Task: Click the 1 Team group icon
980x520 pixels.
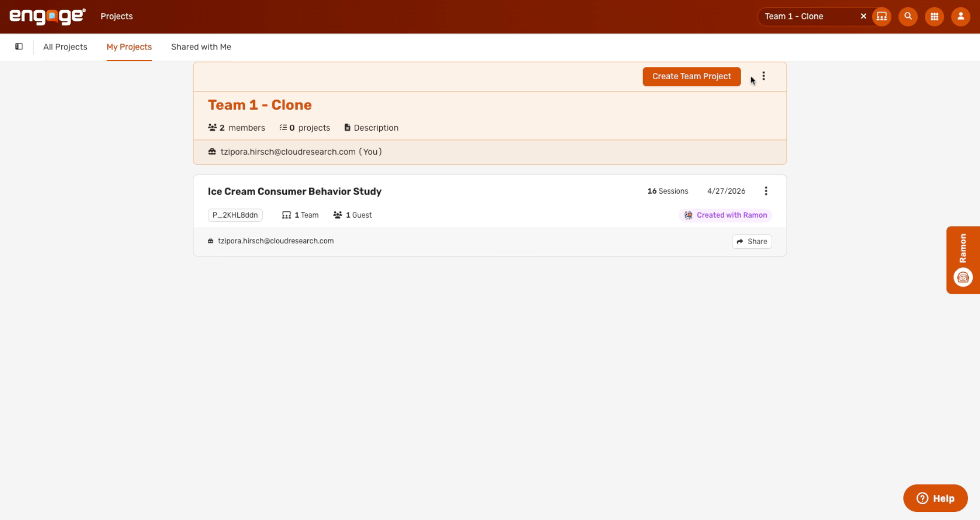Action: point(286,215)
